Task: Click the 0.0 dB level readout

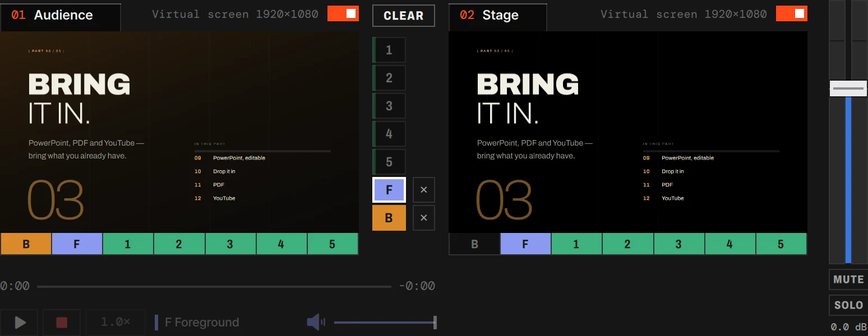Action: pos(848,326)
